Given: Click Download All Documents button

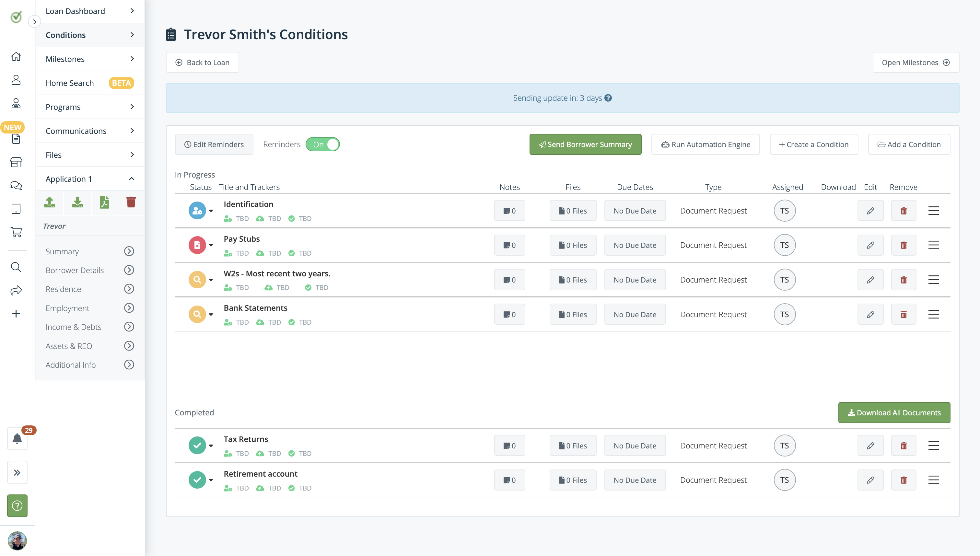Looking at the screenshot, I should tap(894, 413).
